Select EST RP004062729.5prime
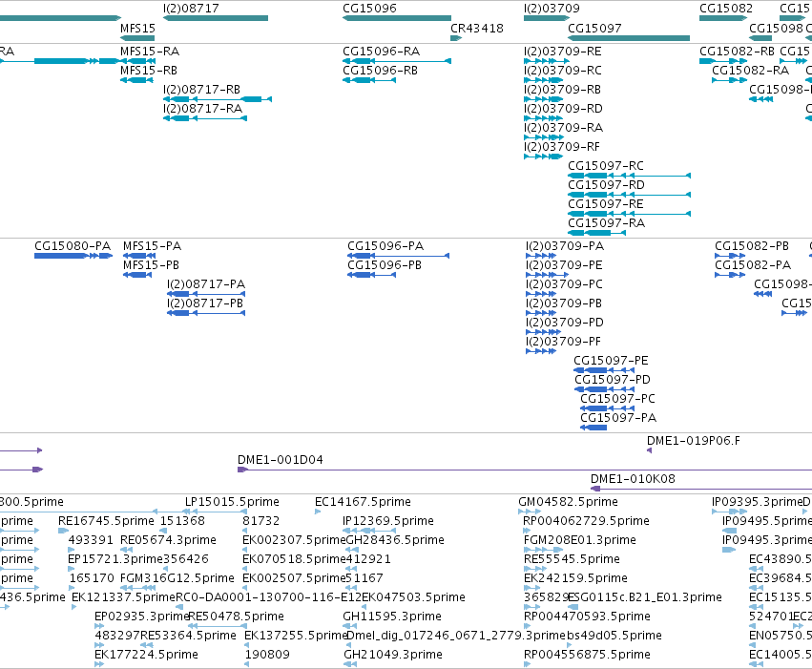The width and height of the screenshot is (812, 669). click(587, 521)
